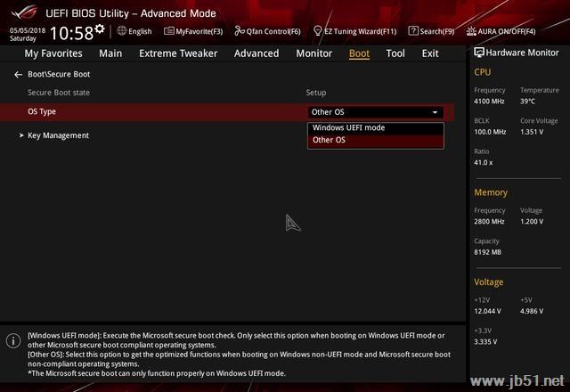Choose Windows UEFI mode option
570x392 pixels.
(376, 128)
